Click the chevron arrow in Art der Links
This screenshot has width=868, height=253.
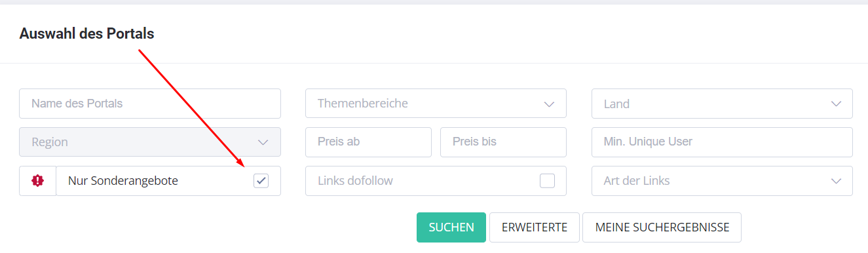click(x=836, y=181)
